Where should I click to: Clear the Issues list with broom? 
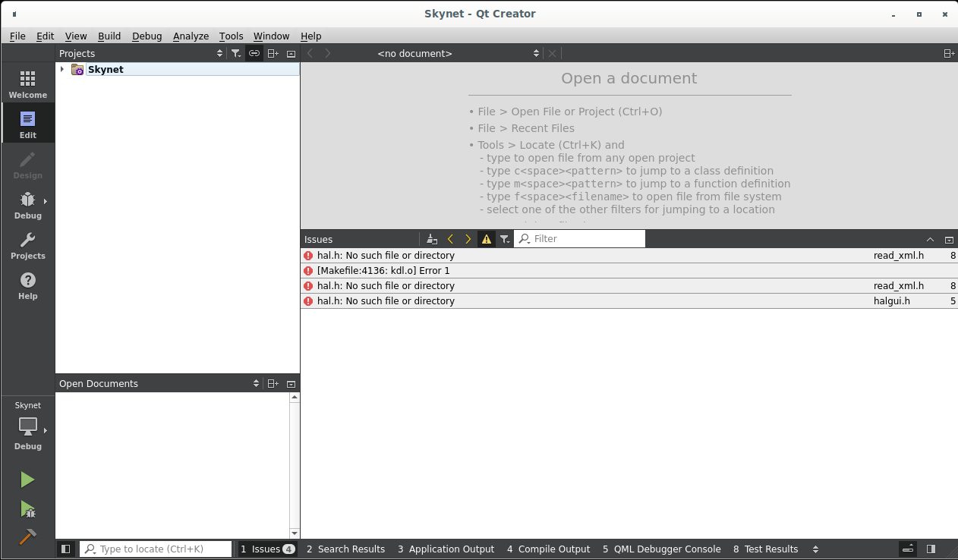click(432, 239)
